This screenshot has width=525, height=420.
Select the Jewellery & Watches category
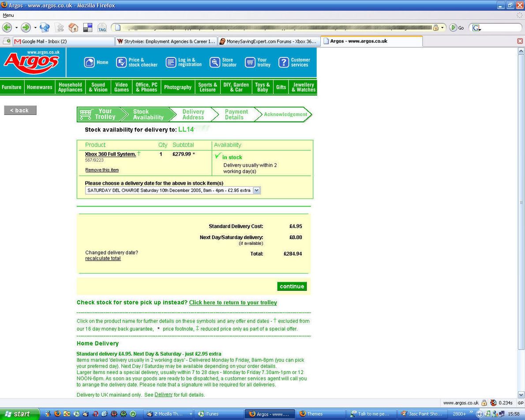304,87
